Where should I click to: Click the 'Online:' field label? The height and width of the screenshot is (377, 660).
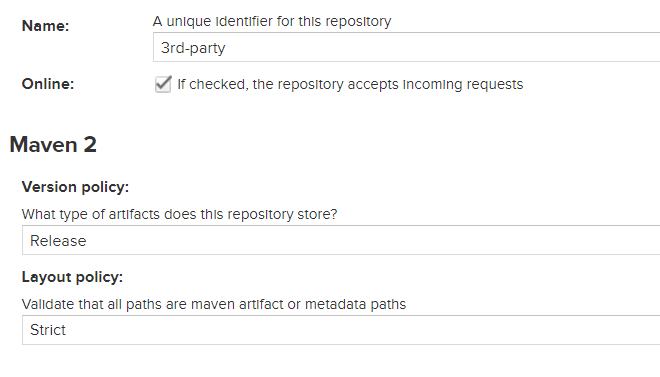[x=48, y=84]
